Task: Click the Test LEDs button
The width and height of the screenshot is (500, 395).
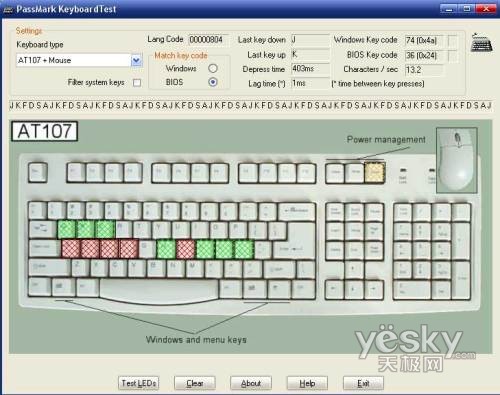Action: pos(139,383)
